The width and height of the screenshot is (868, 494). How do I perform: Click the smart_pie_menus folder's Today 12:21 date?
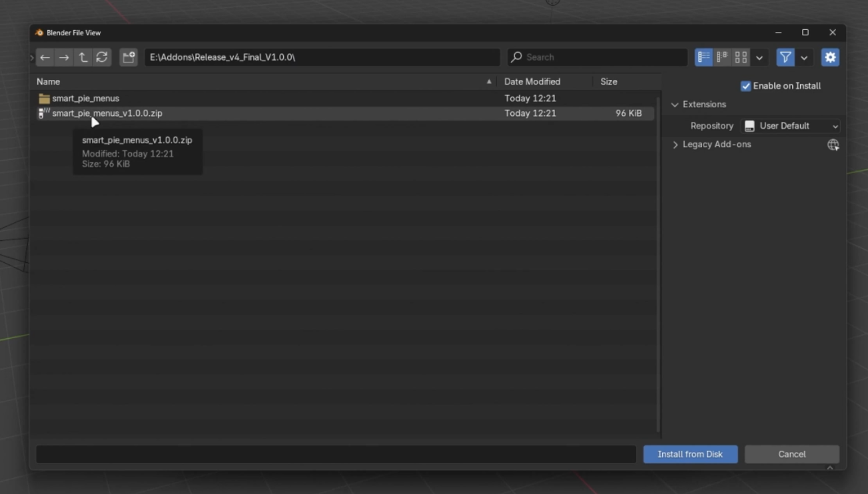530,99
